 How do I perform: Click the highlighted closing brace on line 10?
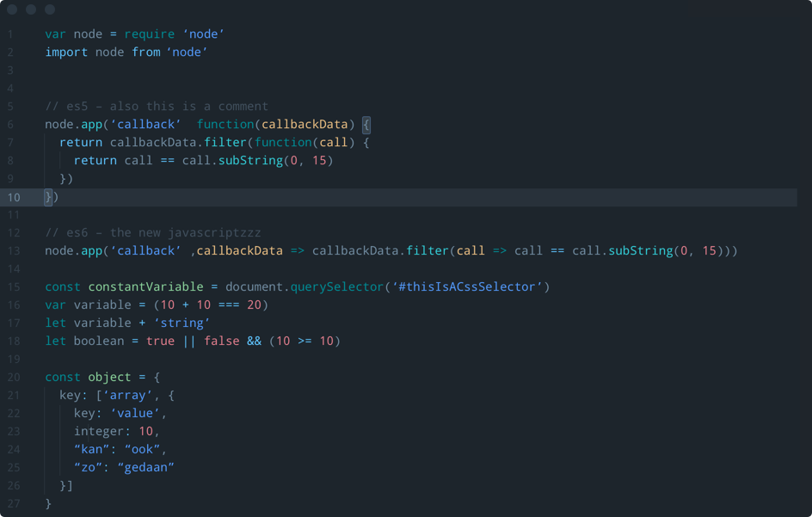(48, 197)
